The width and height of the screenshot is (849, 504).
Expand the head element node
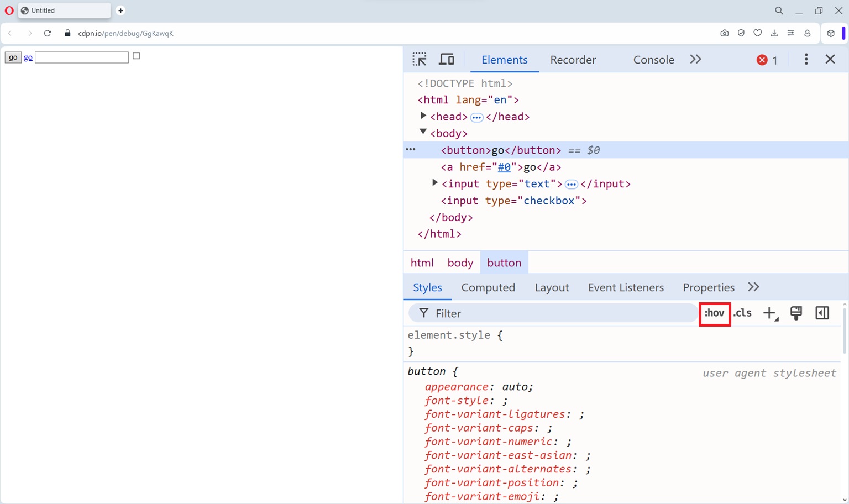[x=423, y=116]
